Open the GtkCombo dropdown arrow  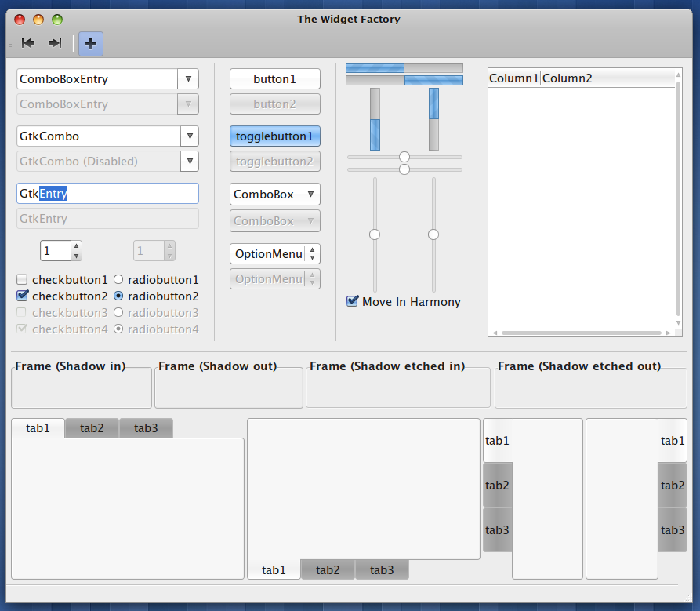(190, 136)
